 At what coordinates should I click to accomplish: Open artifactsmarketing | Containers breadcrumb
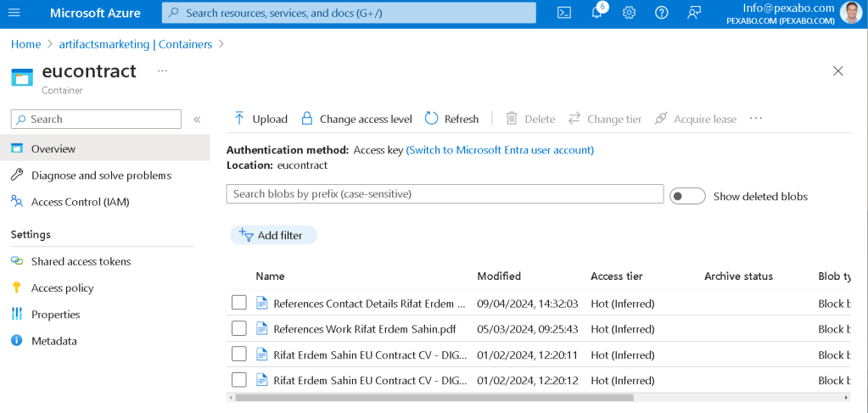point(136,44)
